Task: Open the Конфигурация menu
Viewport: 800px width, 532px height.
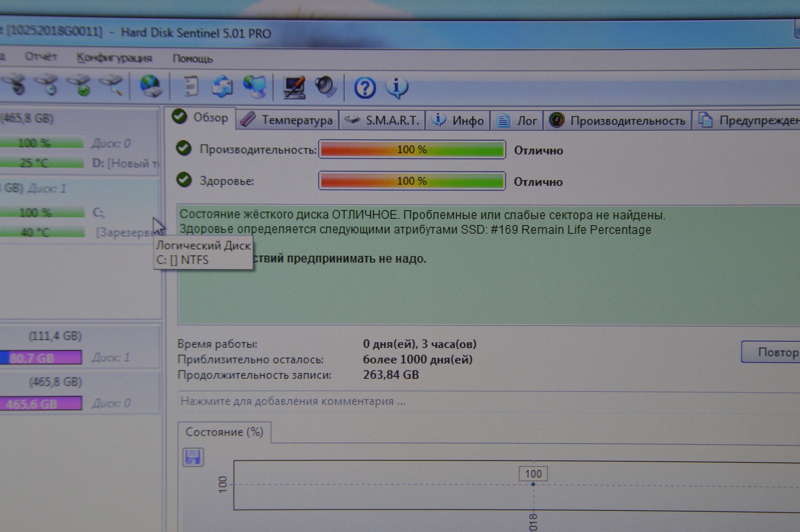Action: click(114, 58)
